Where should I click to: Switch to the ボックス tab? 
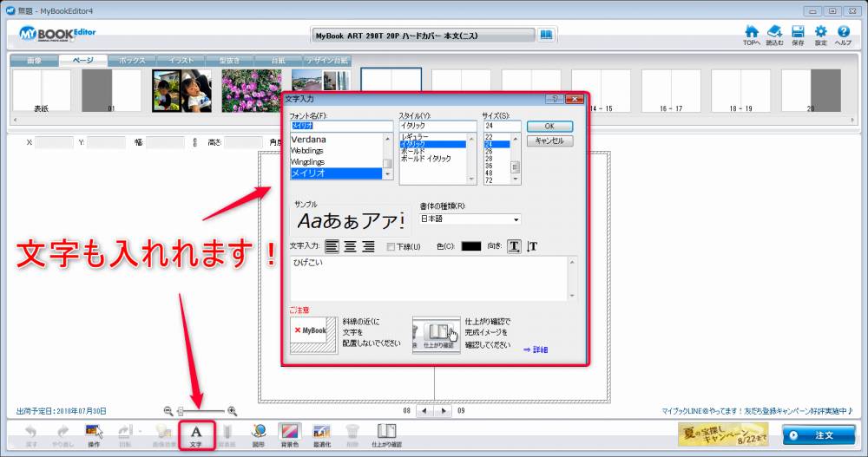coord(132,61)
